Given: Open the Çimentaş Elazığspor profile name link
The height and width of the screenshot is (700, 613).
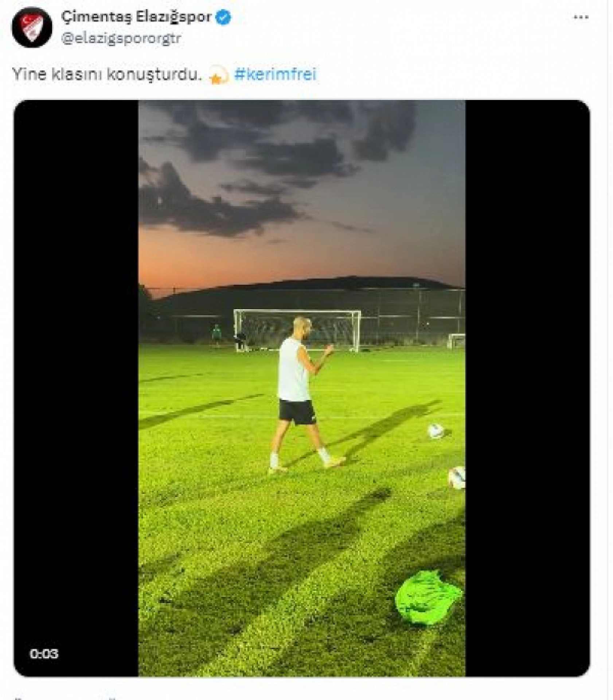Looking at the screenshot, I should [x=136, y=17].
